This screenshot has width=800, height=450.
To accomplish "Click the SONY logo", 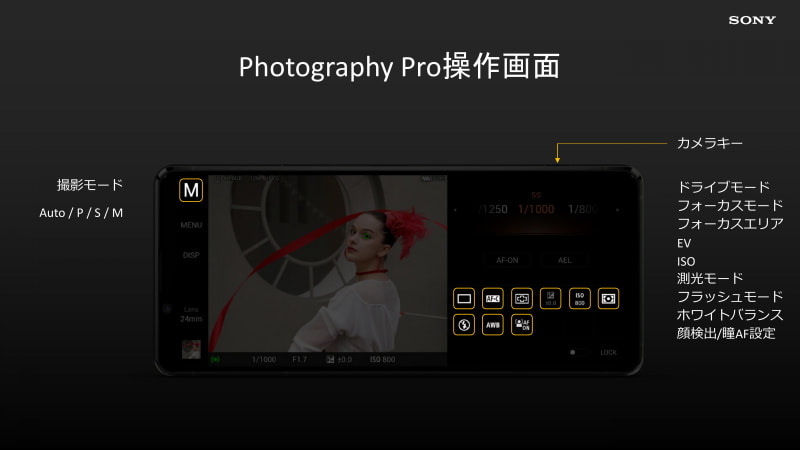I will tap(752, 20).
